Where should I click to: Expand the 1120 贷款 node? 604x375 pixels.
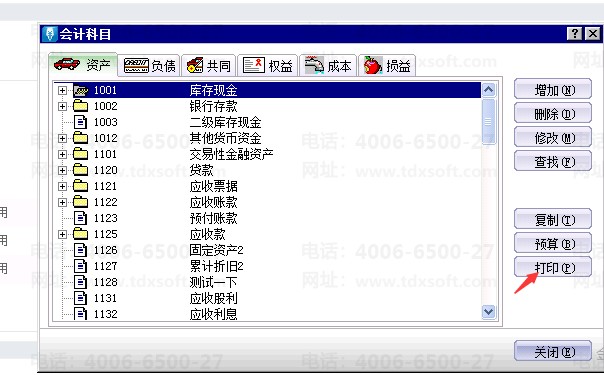62,170
